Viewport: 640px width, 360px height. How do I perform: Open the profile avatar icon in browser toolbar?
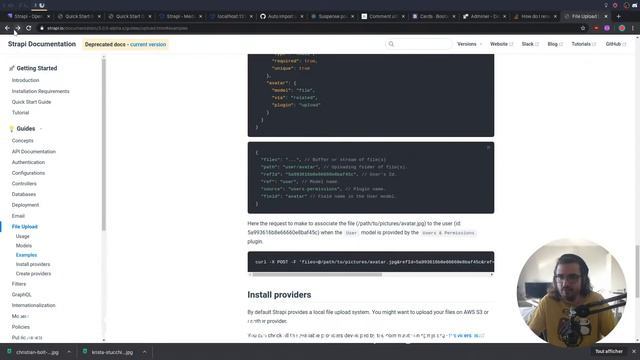pyautogui.click(x=622, y=28)
